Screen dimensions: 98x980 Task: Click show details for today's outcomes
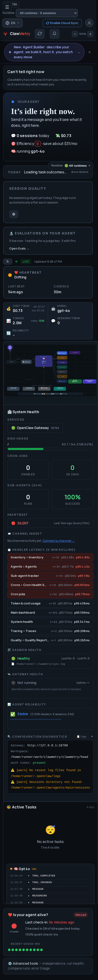80,172
